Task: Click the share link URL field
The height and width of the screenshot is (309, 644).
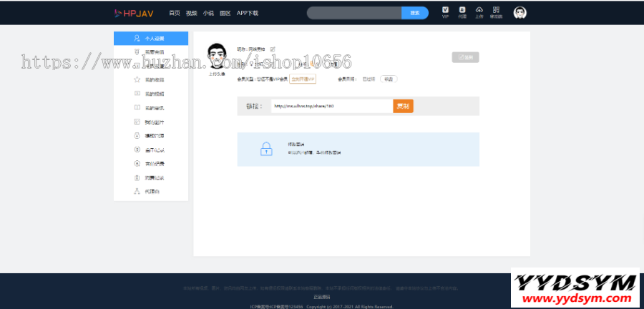Action: point(326,106)
